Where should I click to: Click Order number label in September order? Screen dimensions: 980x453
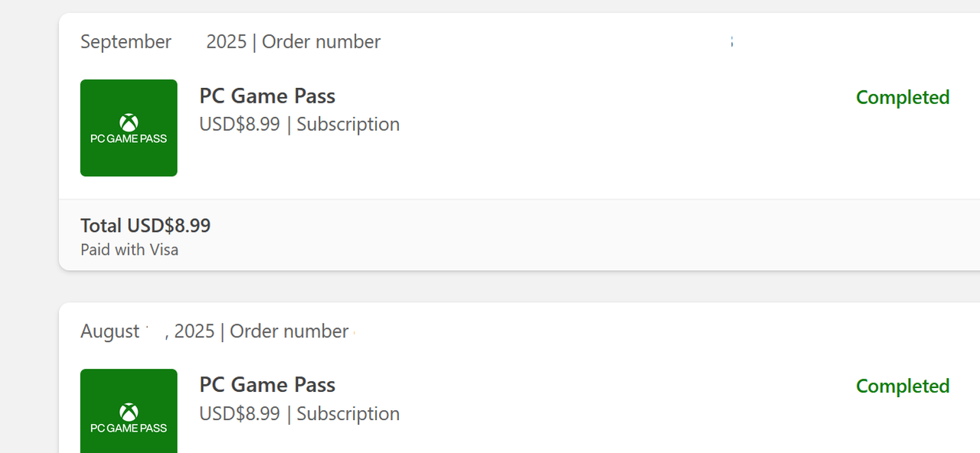click(322, 42)
